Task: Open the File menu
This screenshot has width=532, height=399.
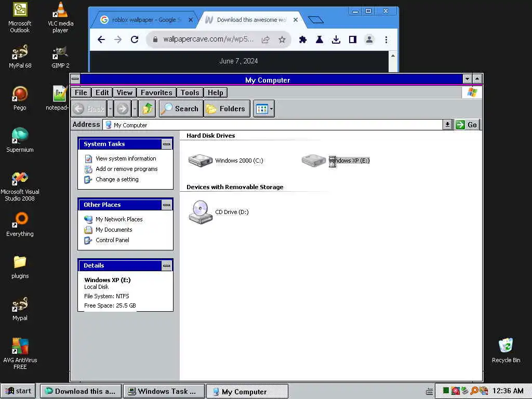Action: tap(81, 92)
